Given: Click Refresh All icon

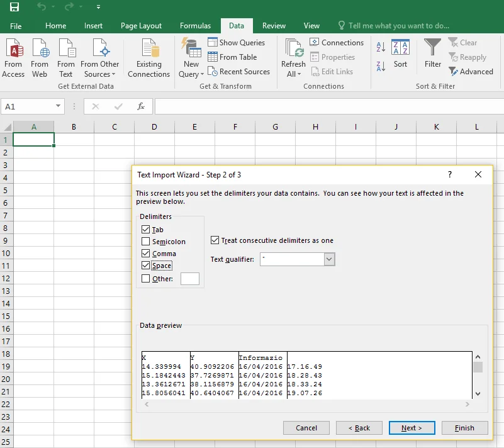Looking at the screenshot, I should pyautogui.click(x=293, y=58).
